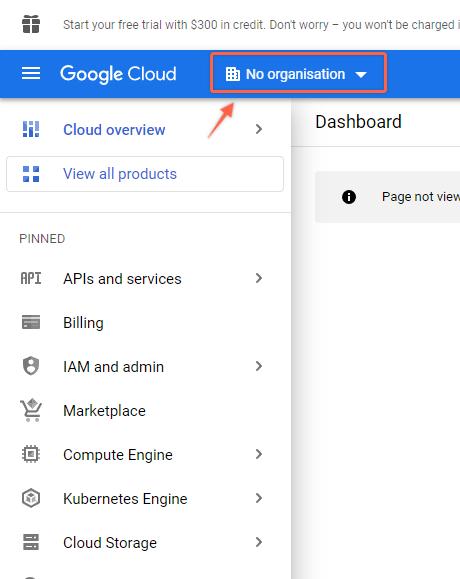The width and height of the screenshot is (460, 579).
Task: Click the dropdown arrow beside No organisation
Action: tap(361, 75)
